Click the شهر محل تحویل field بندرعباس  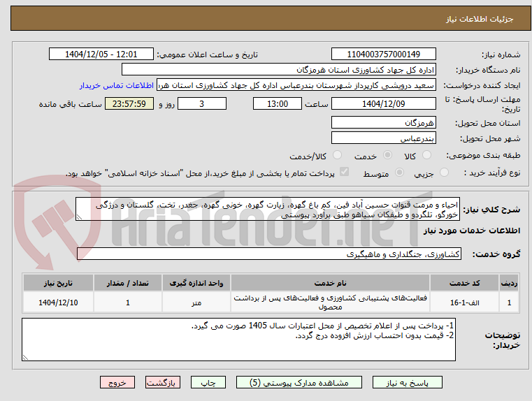[x=383, y=138]
